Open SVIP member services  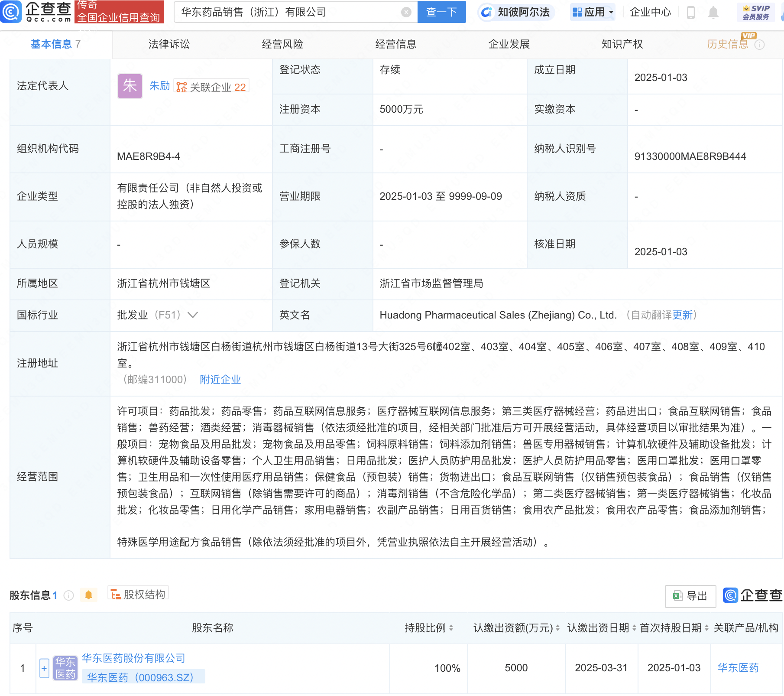point(756,12)
